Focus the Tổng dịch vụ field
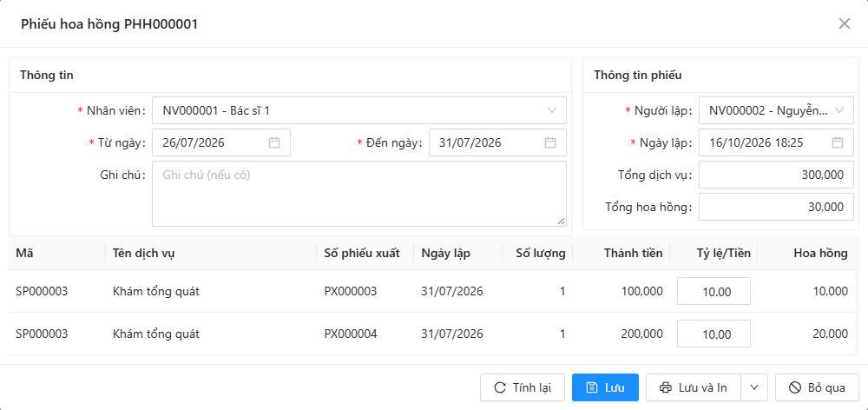Screen dimensions: 868x410 (776, 175)
